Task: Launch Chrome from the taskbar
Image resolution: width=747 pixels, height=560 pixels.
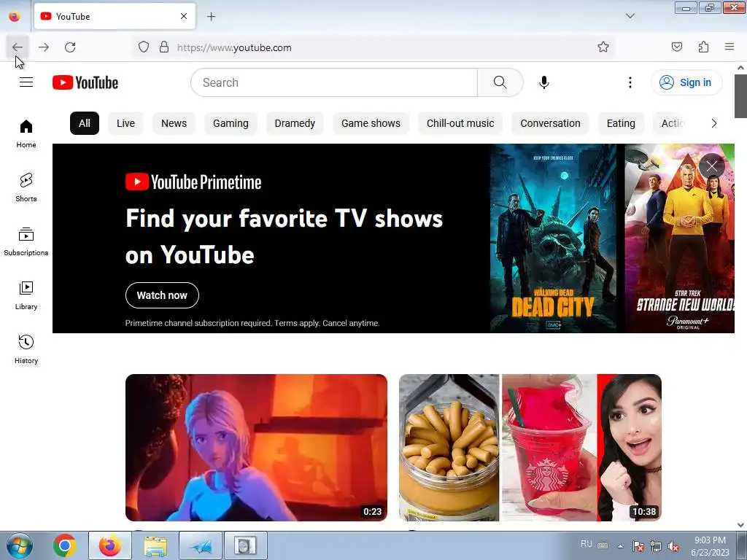Action: point(65,545)
